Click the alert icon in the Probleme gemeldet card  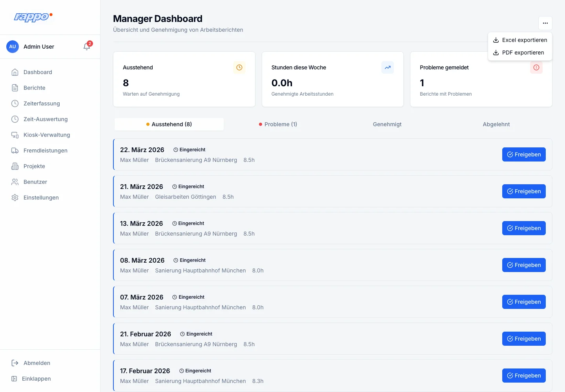(x=536, y=67)
